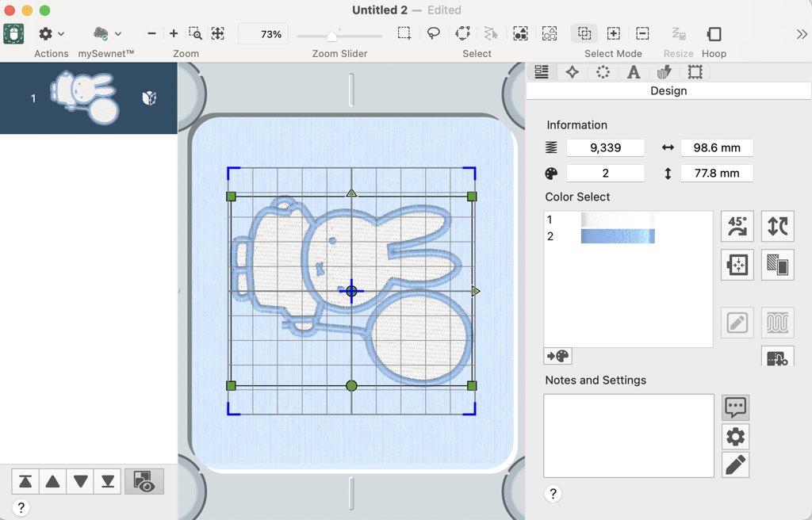The width and height of the screenshot is (812, 520).
Task: Open Help in the left panel
Action: coord(21,507)
